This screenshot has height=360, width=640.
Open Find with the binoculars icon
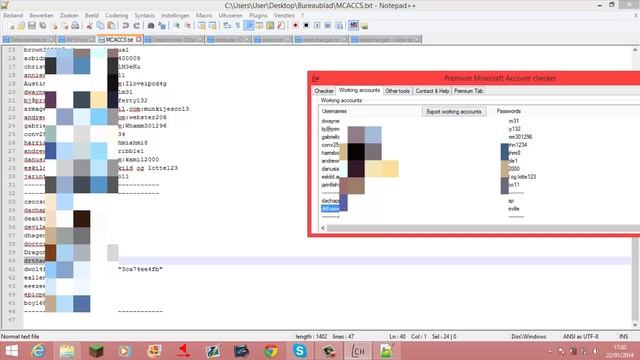pyautogui.click(x=151, y=26)
